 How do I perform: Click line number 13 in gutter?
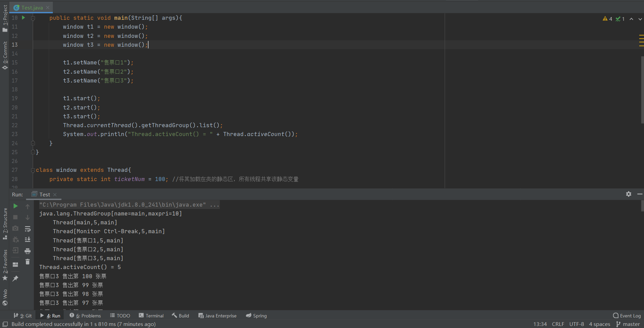tap(15, 45)
